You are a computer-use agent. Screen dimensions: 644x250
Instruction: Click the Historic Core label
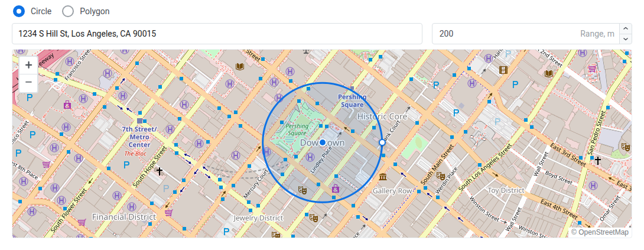(382, 116)
